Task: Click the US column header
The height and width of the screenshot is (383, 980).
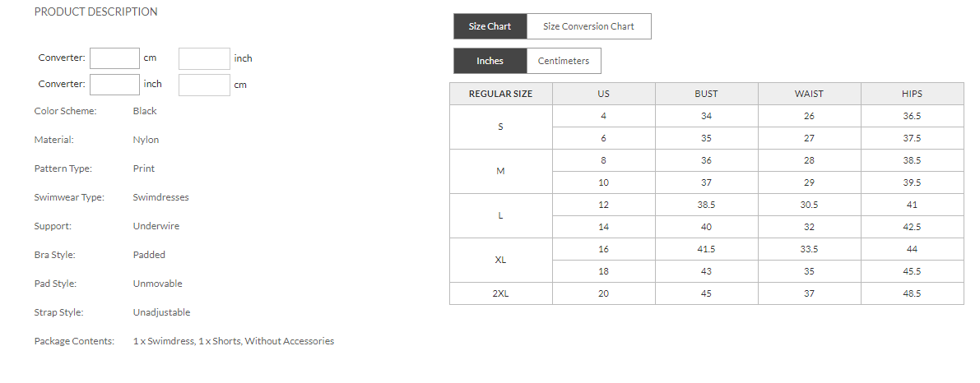Action: pyautogui.click(x=604, y=94)
